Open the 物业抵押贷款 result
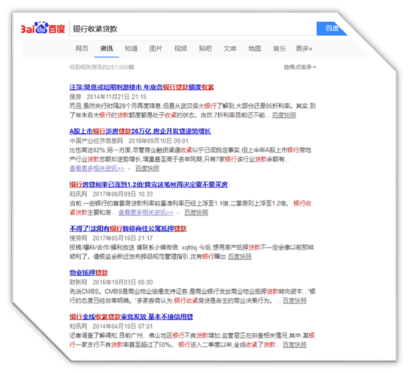408x373 pixels. pyautogui.click(x=89, y=273)
